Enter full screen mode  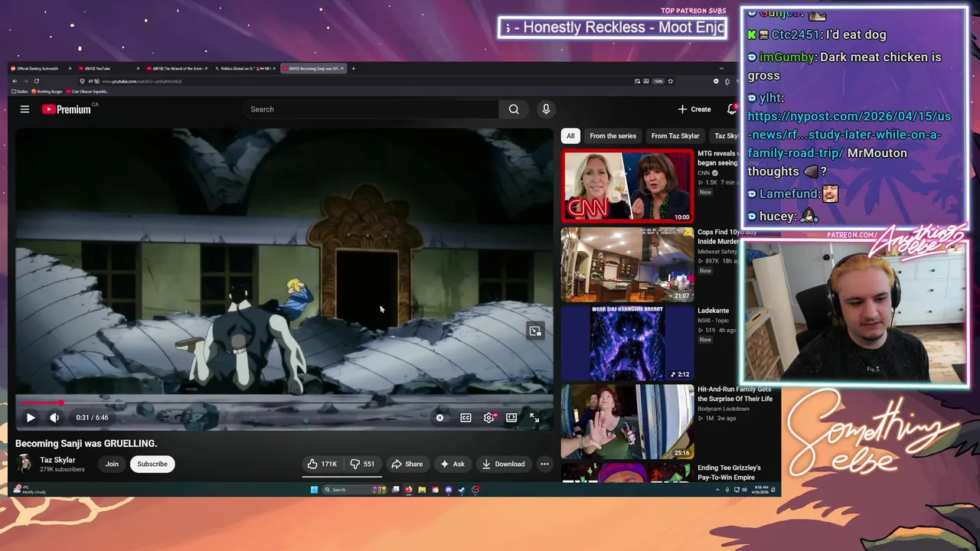tap(534, 418)
